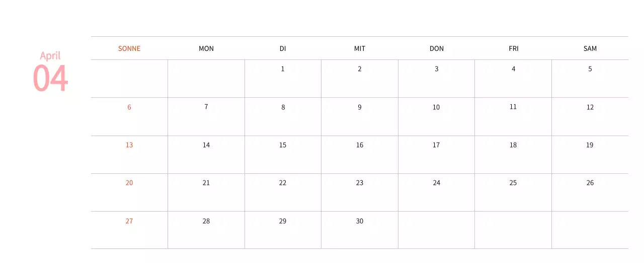Click the date 24
The width and height of the screenshot is (644, 263).
click(x=437, y=183)
